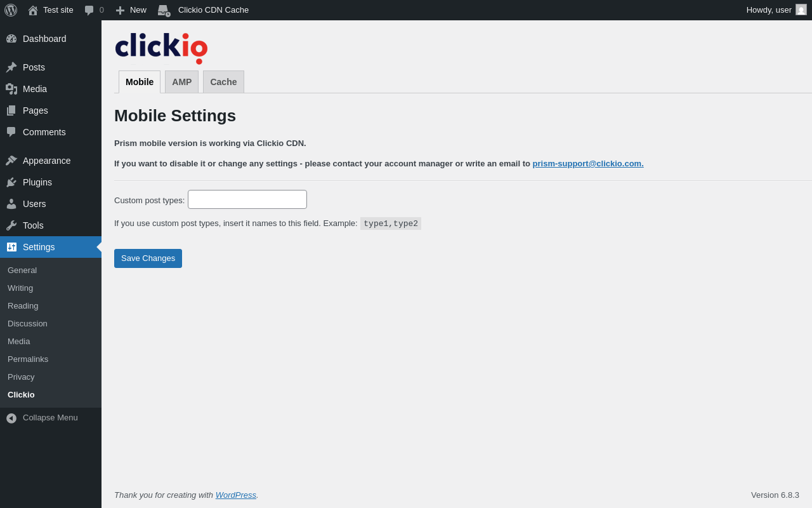
Task: Click the Tools wrench icon
Action: pos(11,225)
